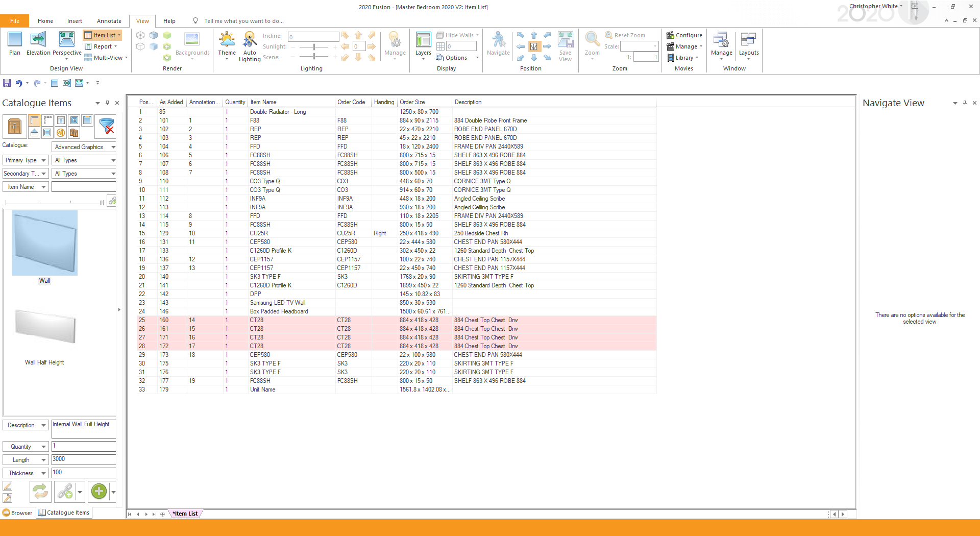Viewport: 980px width, 536px height.
Task: Open the lighting Theme menu
Action: tap(227, 45)
